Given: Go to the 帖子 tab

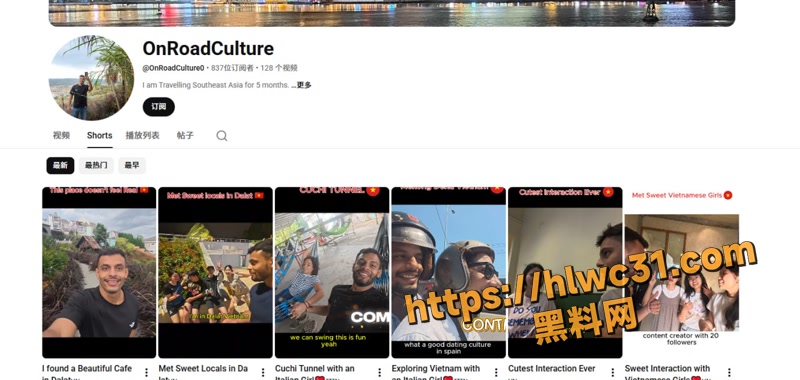Looking at the screenshot, I should pos(185,135).
